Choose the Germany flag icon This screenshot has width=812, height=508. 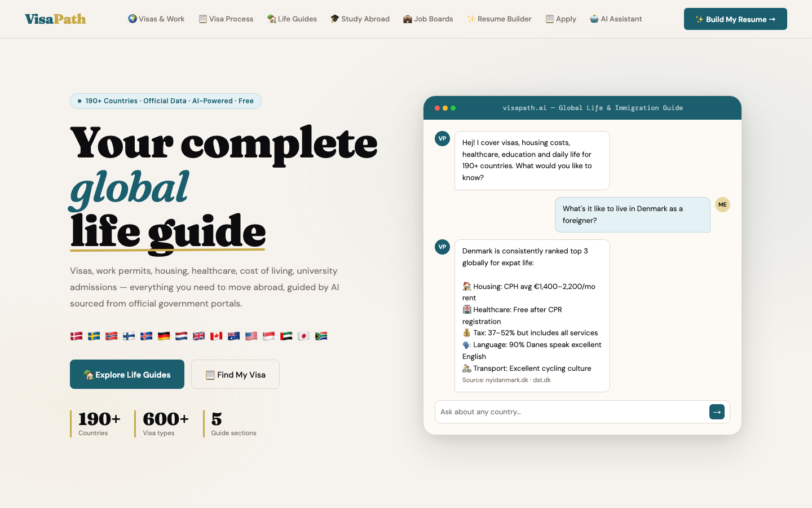click(x=164, y=336)
